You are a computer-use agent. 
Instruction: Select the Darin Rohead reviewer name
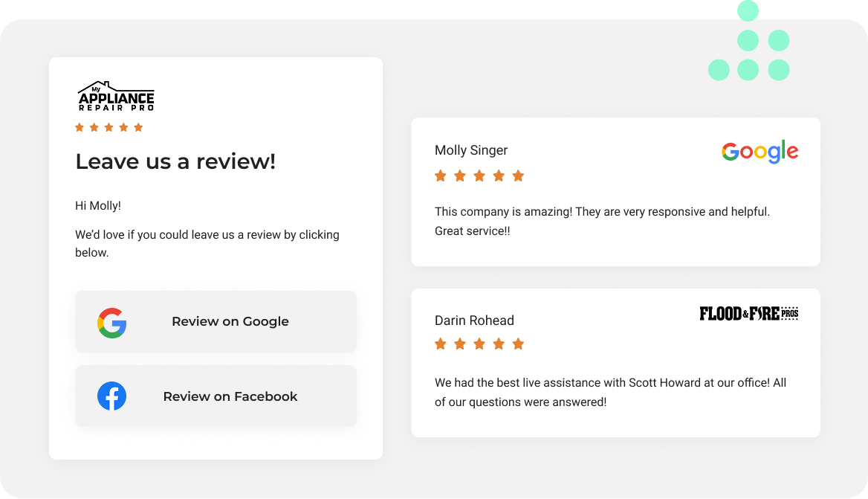[x=474, y=321]
